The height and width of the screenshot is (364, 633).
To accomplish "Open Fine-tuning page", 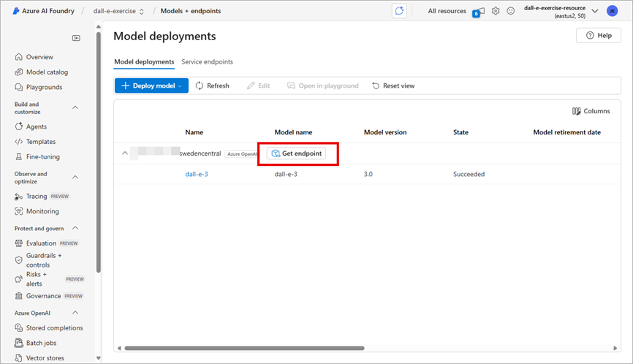I will [43, 156].
